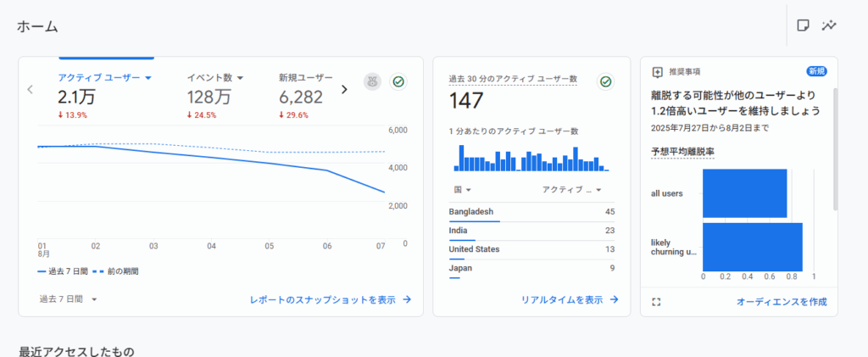The image size is (868, 357).
Task: Click the tallest bar in per-minute users chart
Action: 462,158
